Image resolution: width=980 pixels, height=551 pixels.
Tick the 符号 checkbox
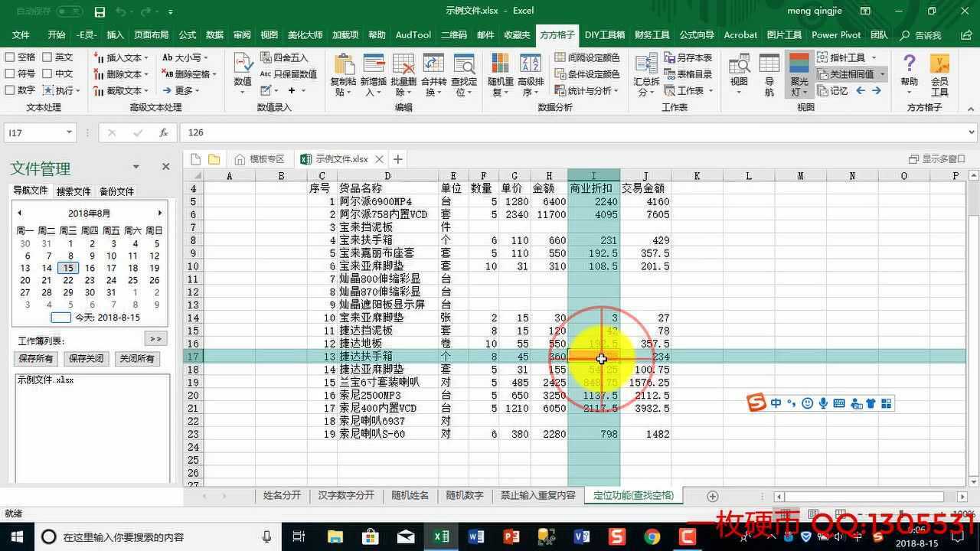pyautogui.click(x=10, y=74)
